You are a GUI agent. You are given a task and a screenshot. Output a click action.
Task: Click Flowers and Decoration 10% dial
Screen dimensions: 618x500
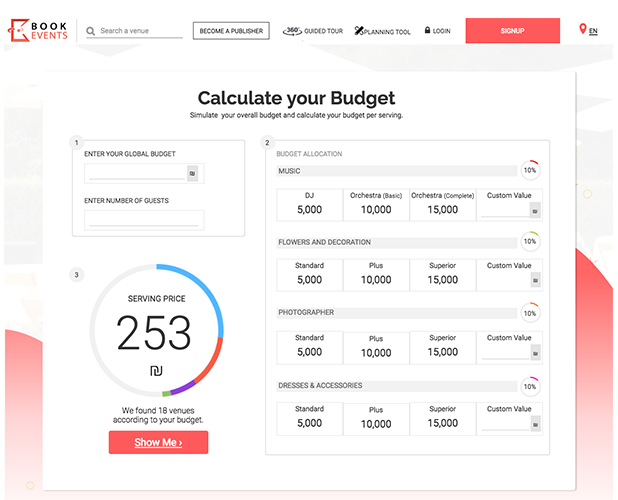point(530,241)
